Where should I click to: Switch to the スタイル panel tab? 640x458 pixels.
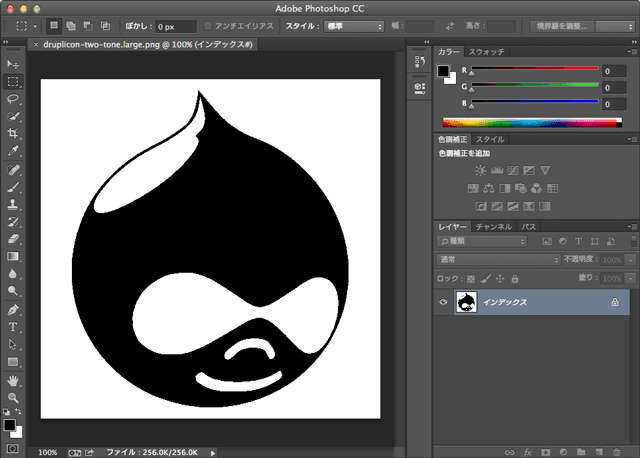coord(490,139)
